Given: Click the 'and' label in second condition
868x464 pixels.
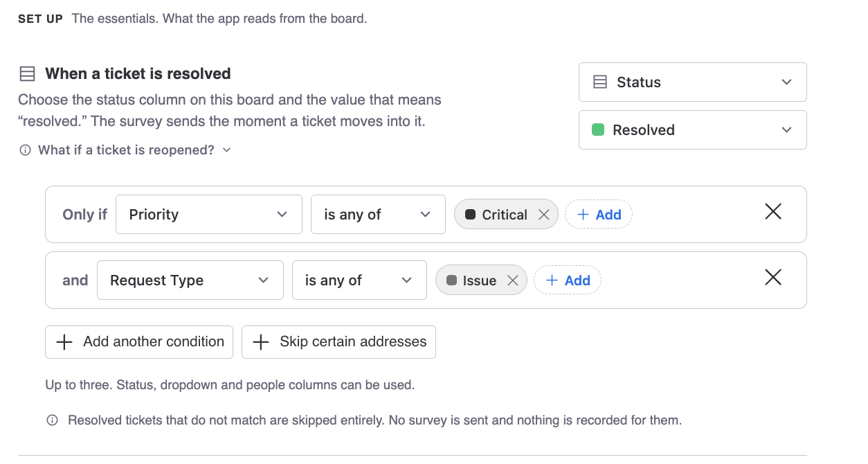Looking at the screenshot, I should 75,280.
